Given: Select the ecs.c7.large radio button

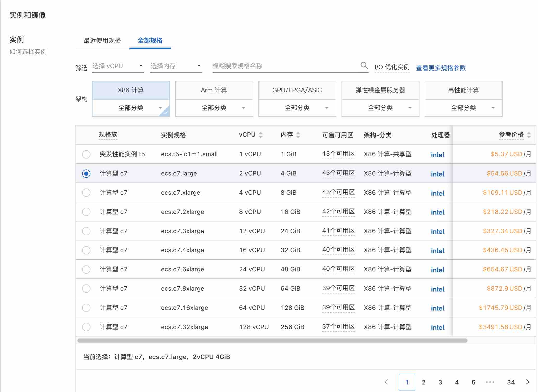Looking at the screenshot, I should [86, 173].
